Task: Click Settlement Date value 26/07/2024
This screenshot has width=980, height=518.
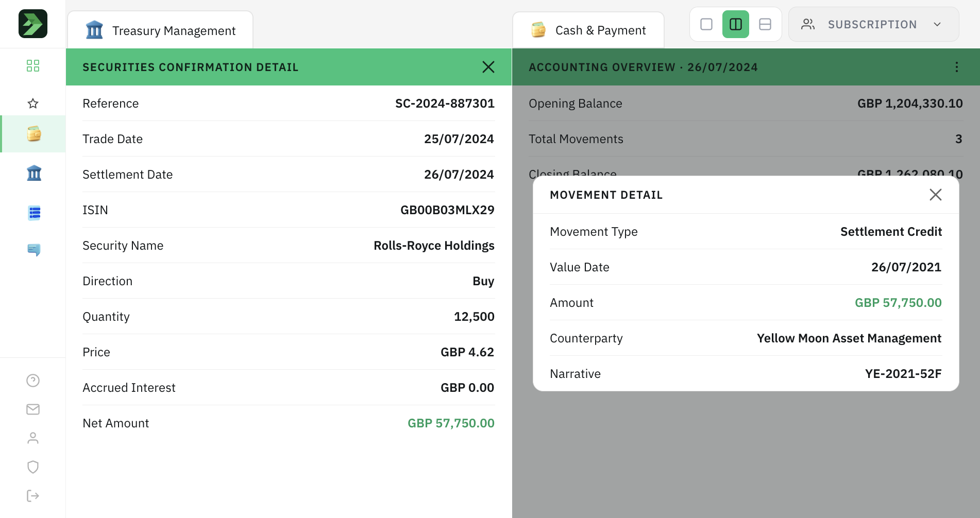Action: 459,175
